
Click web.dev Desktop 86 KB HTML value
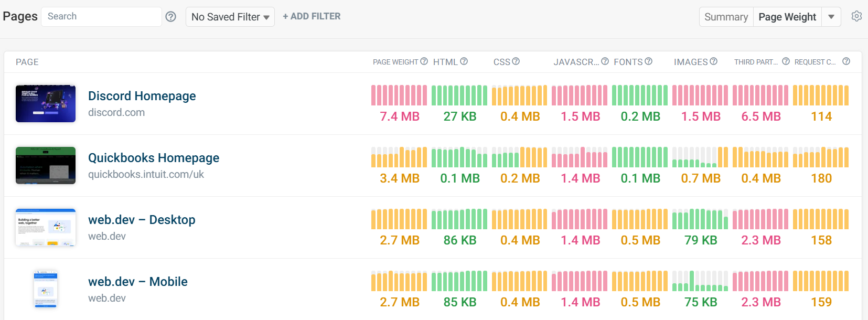[460, 240]
